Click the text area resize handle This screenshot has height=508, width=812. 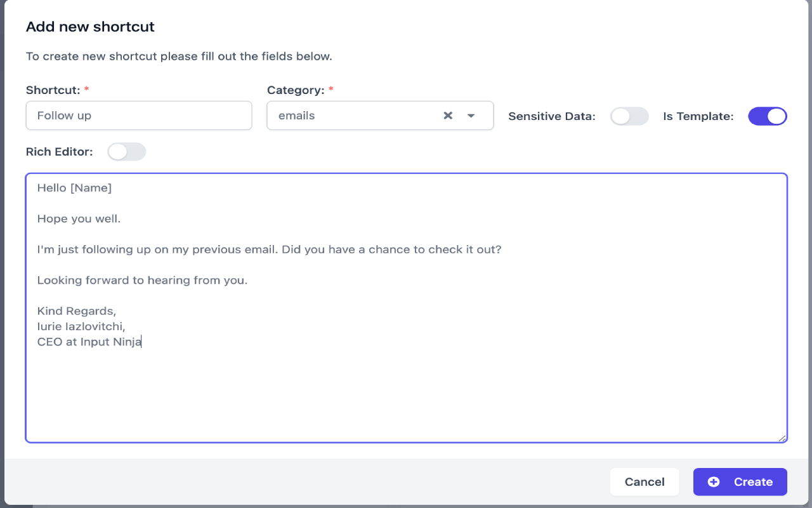pos(782,438)
